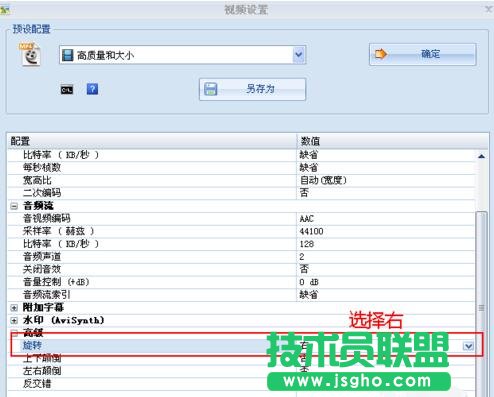Select the 音频声道 row
This screenshot has width=494, height=397.
242,257
